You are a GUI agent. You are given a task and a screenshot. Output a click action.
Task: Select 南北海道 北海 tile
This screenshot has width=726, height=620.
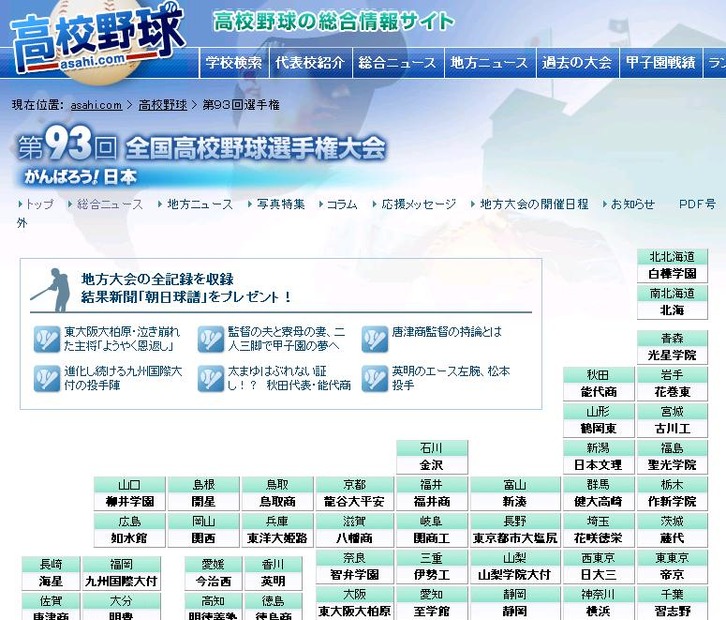(672, 302)
